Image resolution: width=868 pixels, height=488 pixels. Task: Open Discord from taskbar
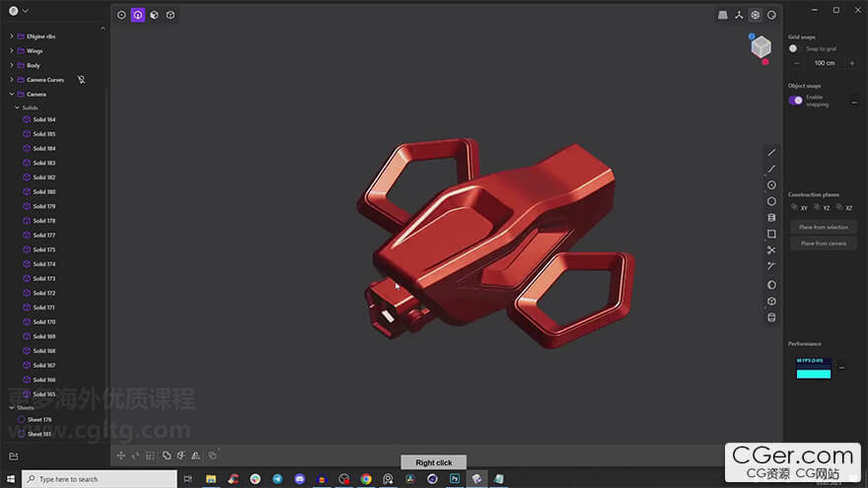300,478
